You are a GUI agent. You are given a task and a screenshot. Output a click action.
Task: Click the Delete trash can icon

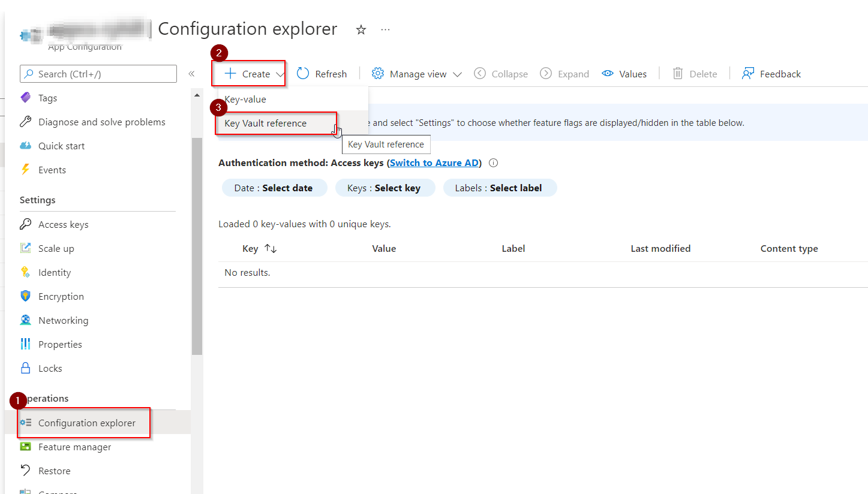tap(678, 73)
